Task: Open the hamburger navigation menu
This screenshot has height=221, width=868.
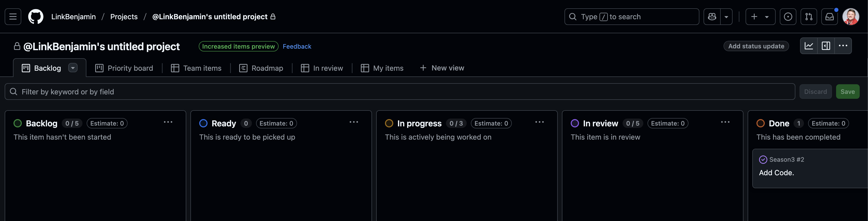Action: pos(13,17)
